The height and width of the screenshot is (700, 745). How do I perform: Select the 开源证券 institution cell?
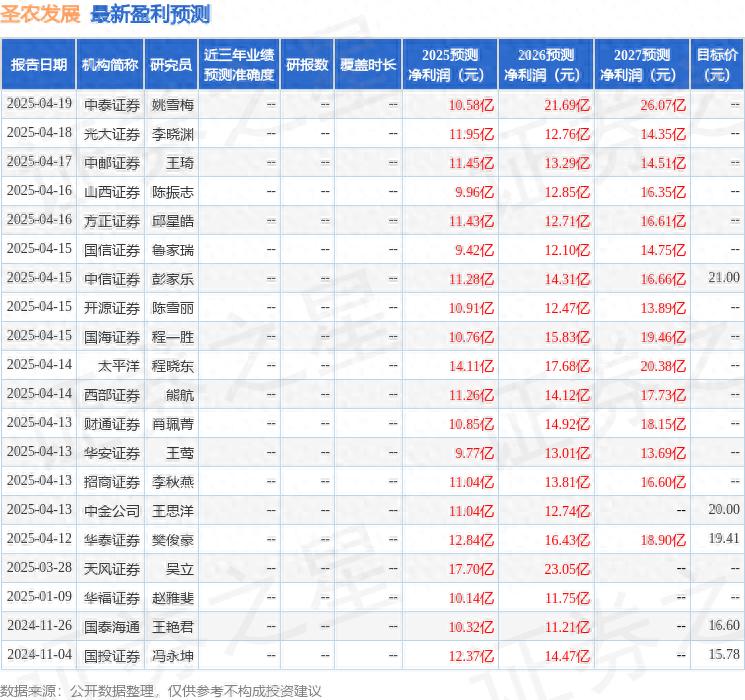click(112, 308)
